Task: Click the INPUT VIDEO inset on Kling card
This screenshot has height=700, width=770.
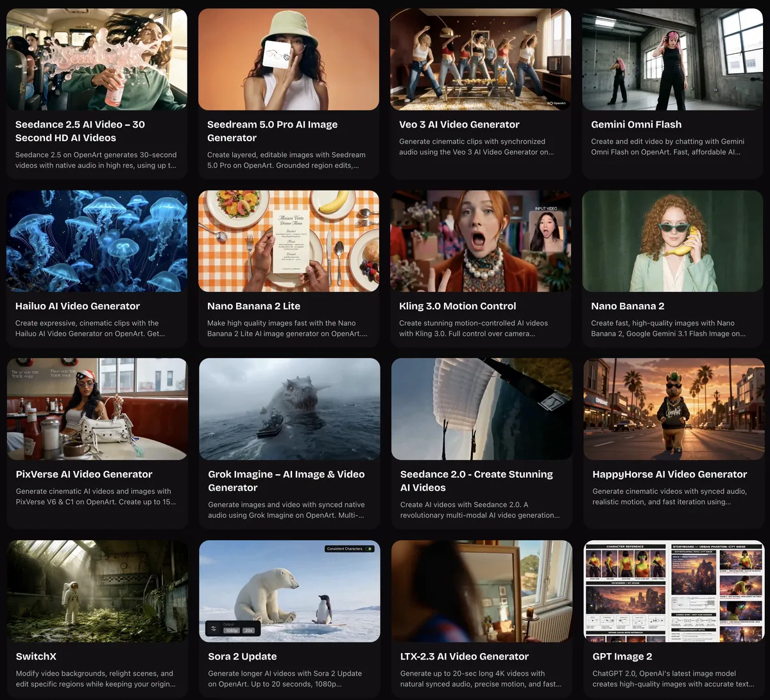Action: coord(547,229)
